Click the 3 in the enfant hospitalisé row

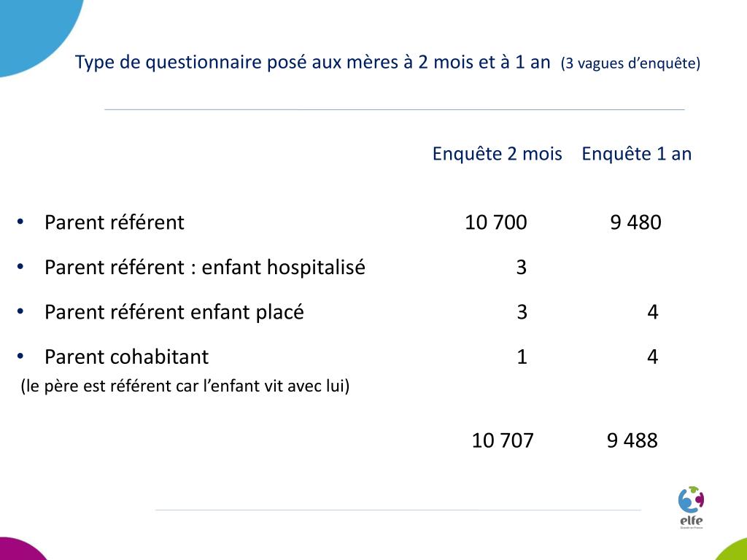tap(522, 267)
